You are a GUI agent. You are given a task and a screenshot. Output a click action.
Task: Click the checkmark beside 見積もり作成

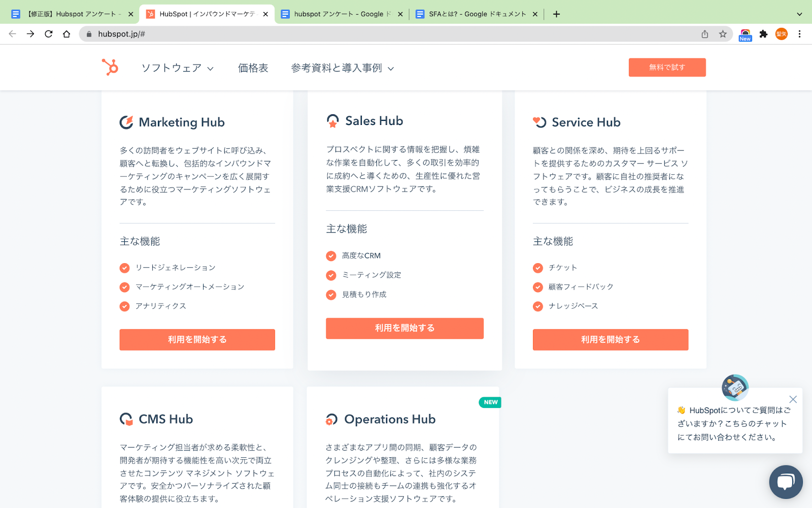[331, 295]
